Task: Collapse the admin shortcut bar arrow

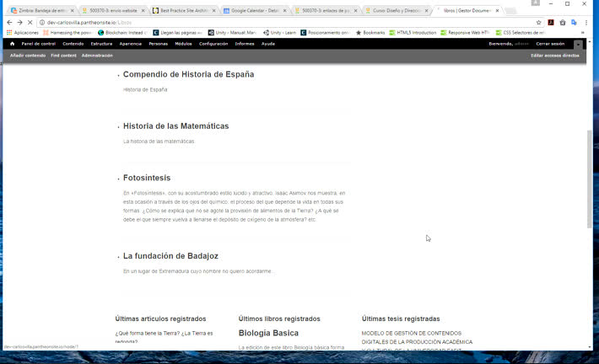Action: coord(578,45)
